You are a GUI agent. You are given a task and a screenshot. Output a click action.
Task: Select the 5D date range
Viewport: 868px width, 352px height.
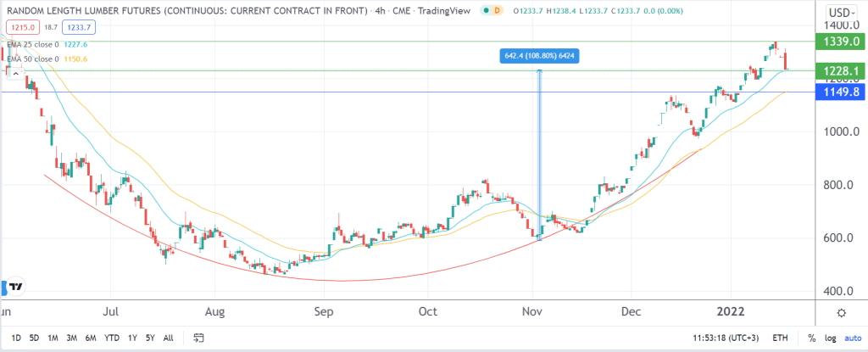[34, 338]
